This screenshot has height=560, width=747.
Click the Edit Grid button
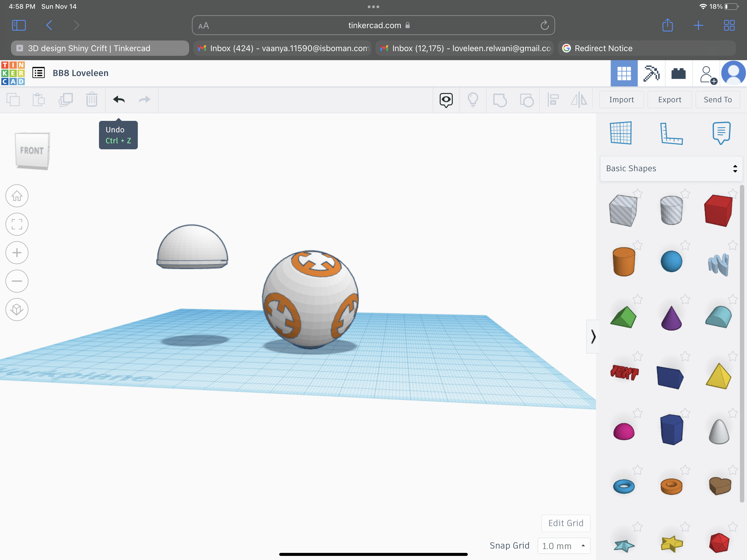point(566,523)
